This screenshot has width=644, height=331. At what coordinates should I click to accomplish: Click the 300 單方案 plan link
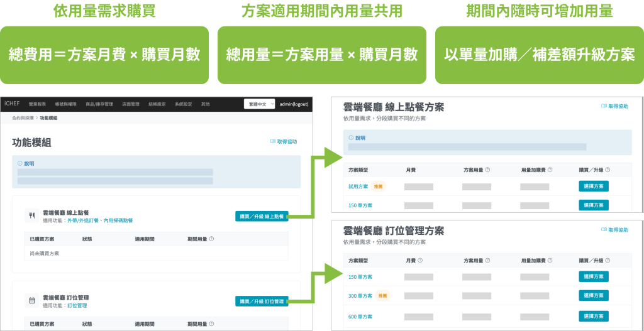click(x=360, y=295)
